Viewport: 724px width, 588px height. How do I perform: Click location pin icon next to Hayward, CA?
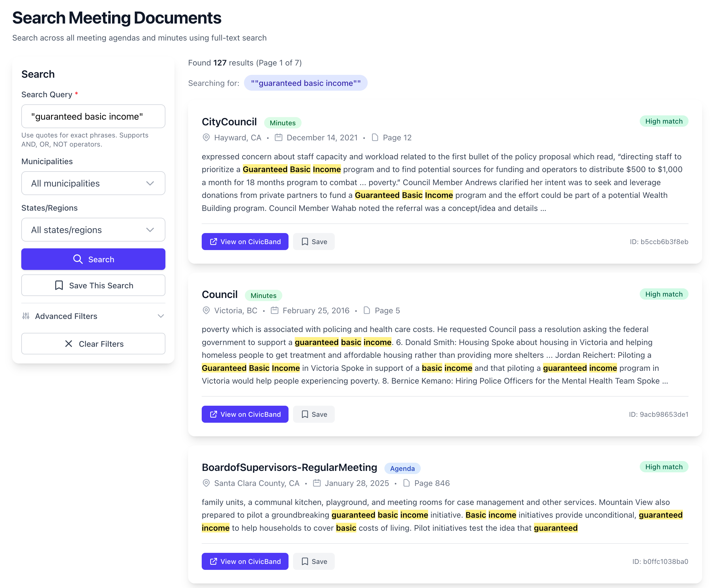tap(206, 138)
